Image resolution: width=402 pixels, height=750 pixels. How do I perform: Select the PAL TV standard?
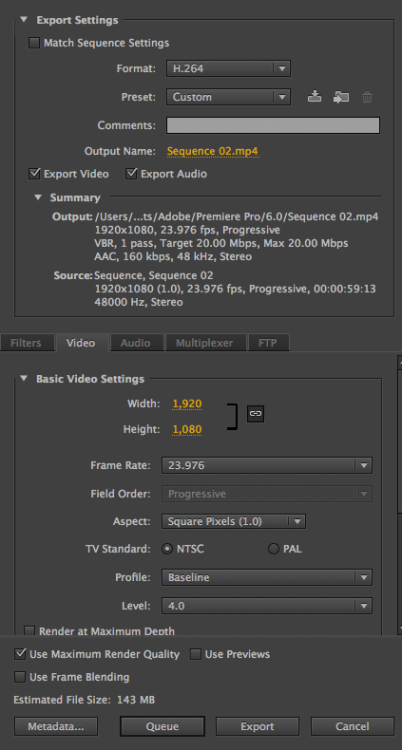coord(273,549)
